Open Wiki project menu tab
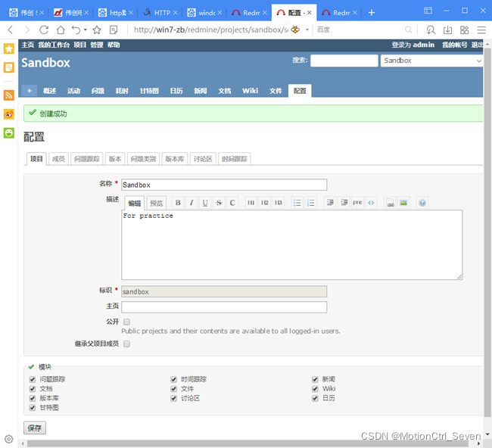The width and height of the screenshot is (492, 448). pyautogui.click(x=250, y=91)
